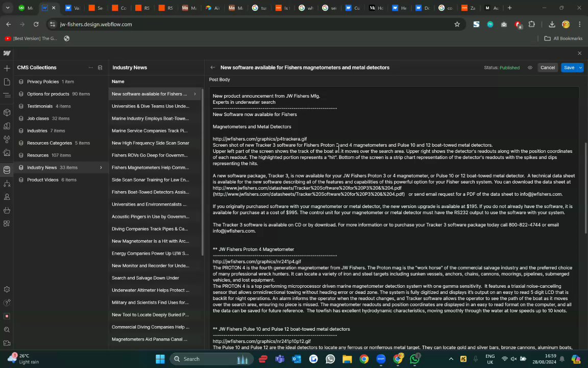Click the Industry News list scrollbar

(203, 172)
